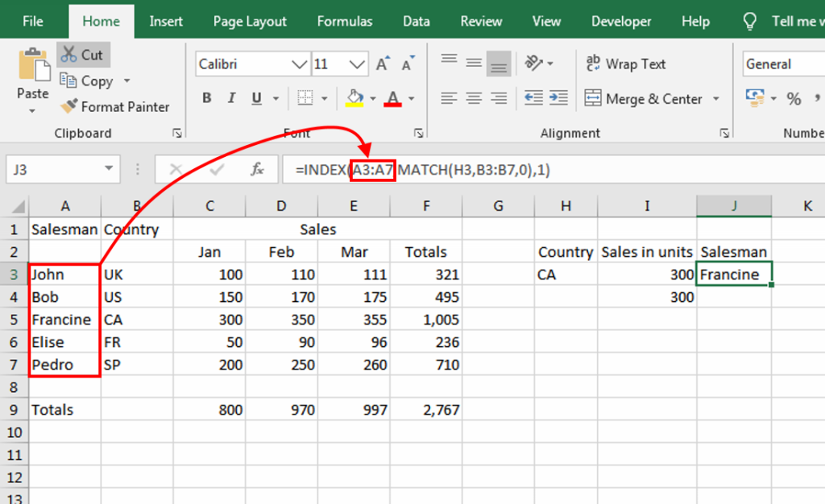This screenshot has width=825, height=504.
Task: Click the Cut scissors icon
Action: tap(68, 55)
